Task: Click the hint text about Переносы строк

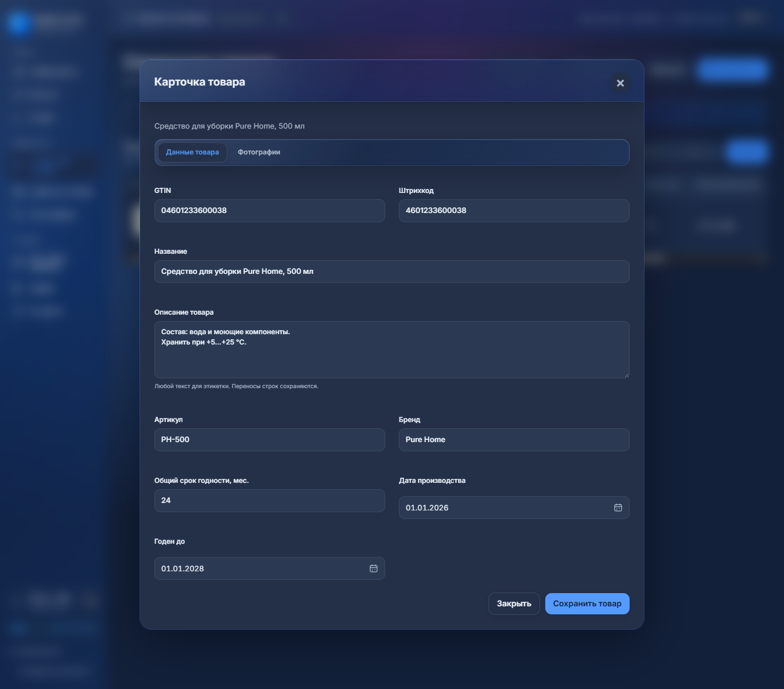Action: [x=236, y=386]
